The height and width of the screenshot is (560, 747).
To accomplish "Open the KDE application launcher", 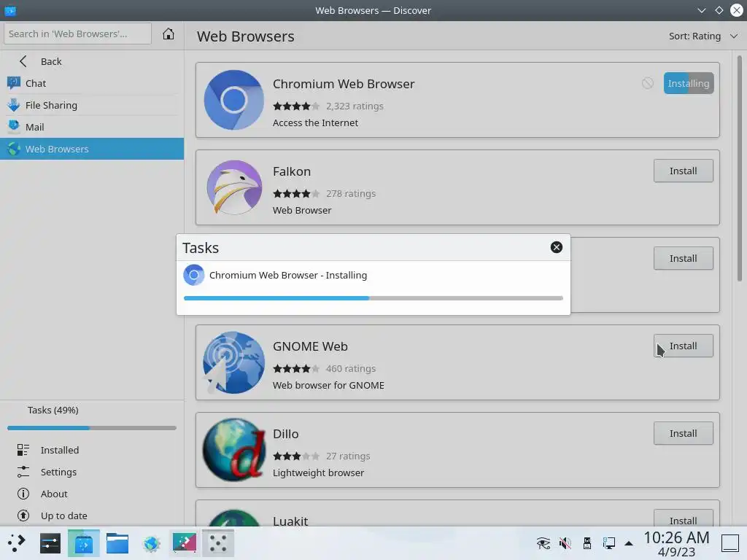I will click(x=16, y=542).
